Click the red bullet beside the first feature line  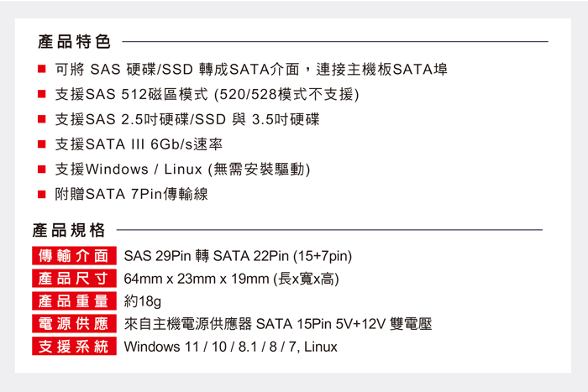coord(40,69)
